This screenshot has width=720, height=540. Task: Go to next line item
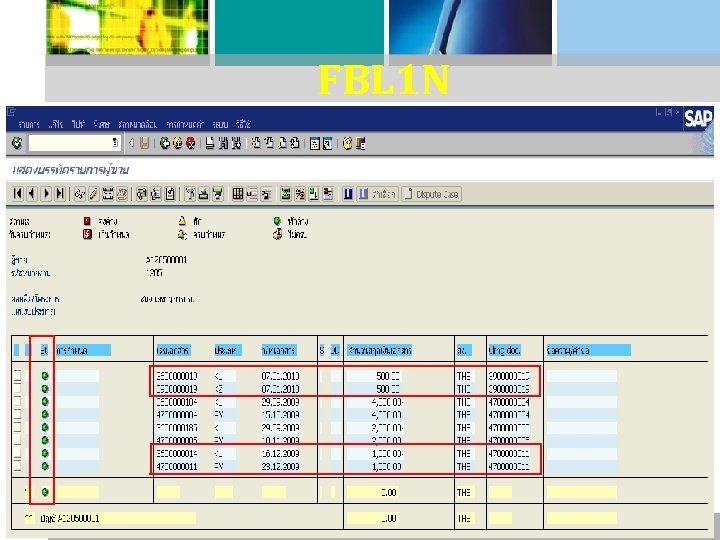46,194
